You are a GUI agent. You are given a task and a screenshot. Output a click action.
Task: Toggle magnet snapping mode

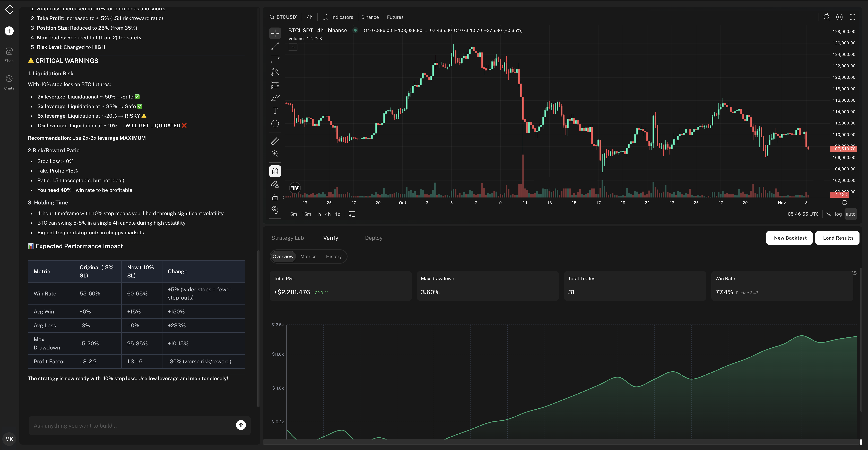275,171
